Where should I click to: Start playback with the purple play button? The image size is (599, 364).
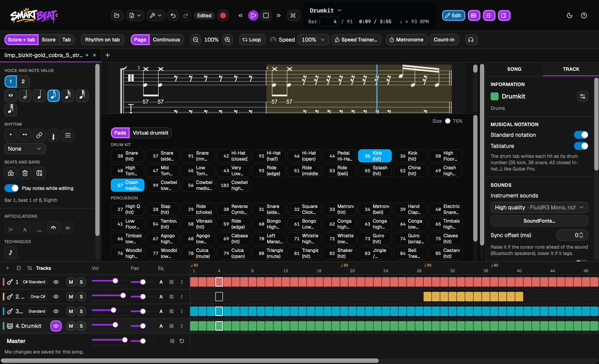[x=253, y=15]
